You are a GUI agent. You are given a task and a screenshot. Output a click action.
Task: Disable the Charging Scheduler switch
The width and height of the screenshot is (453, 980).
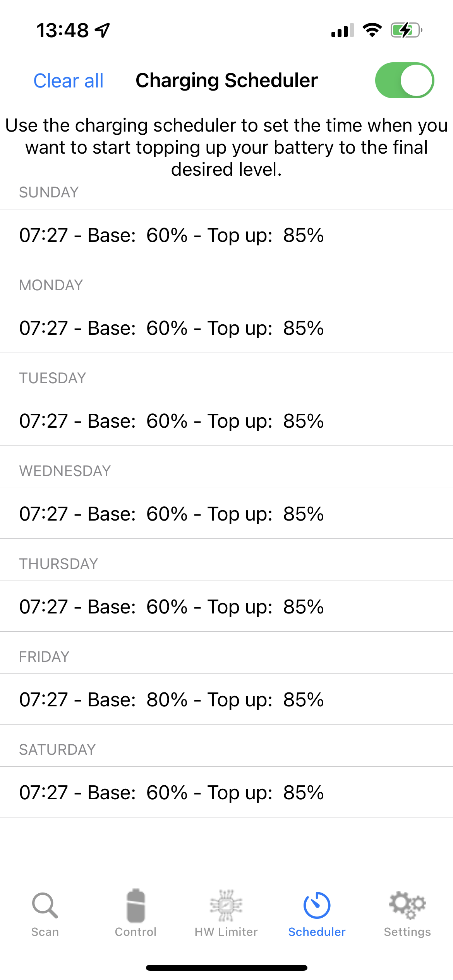pos(404,81)
